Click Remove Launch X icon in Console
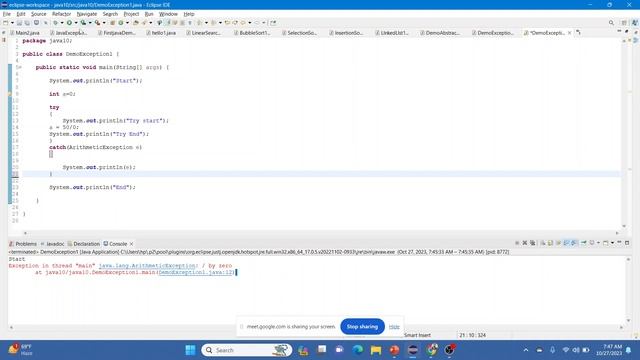This screenshot has height=360, width=640. click(525, 243)
